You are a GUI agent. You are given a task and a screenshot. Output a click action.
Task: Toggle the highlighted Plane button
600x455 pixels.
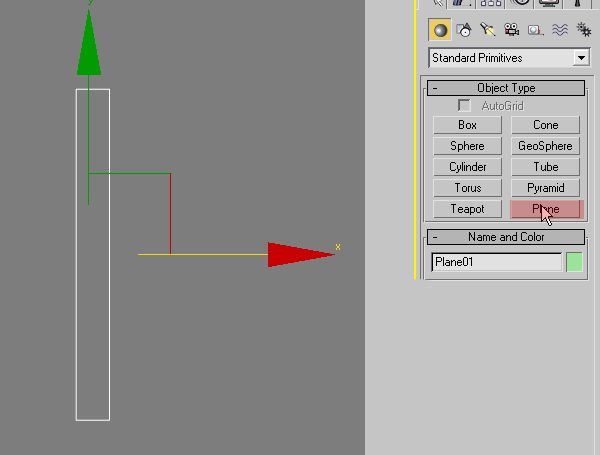pyautogui.click(x=545, y=209)
